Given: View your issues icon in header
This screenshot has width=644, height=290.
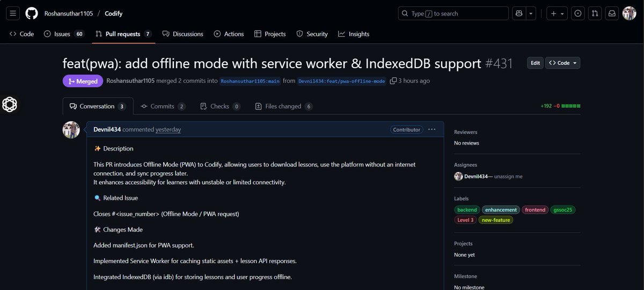Looking at the screenshot, I should (578, 13).
